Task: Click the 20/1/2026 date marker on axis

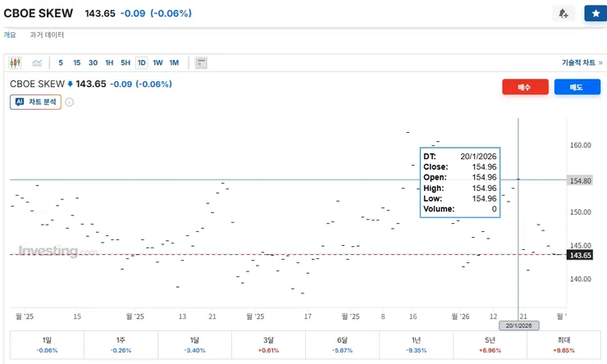Action: 518,325
